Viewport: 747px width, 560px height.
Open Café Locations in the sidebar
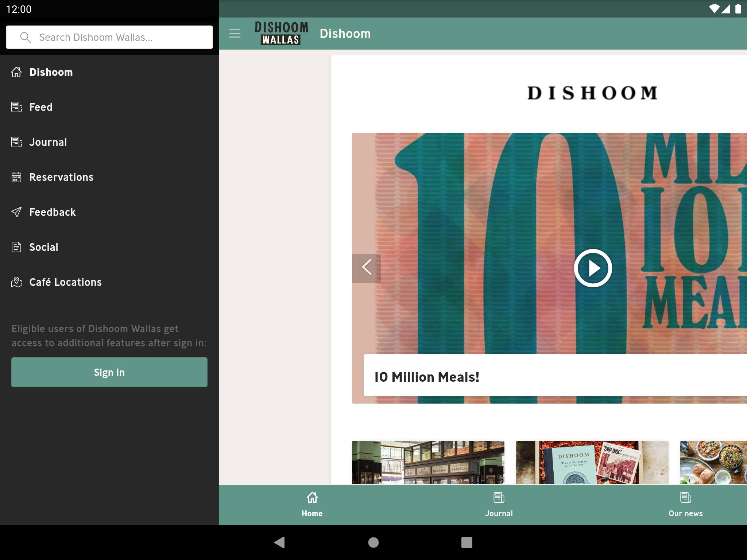109,282
